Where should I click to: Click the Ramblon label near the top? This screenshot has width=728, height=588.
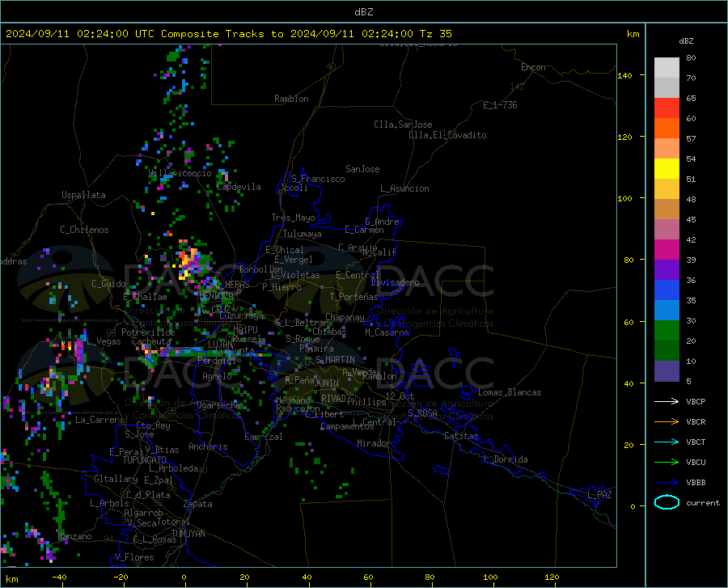291,99
